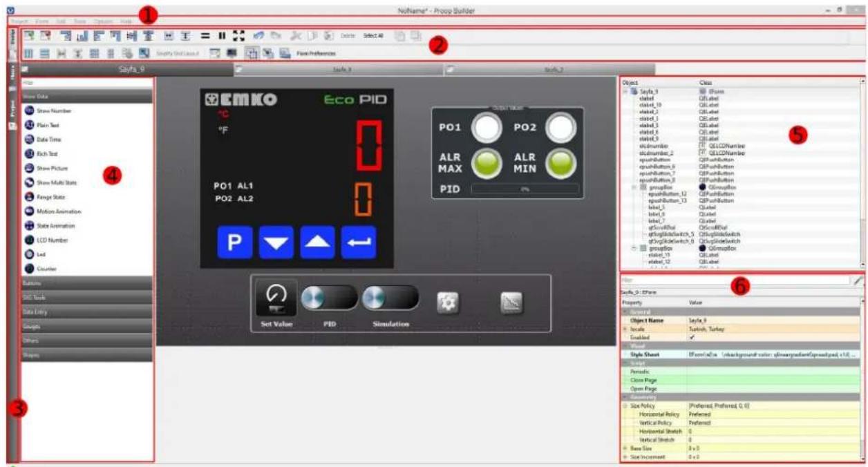868x467 pixels.
Task: Click the Style Sheet value cell
Action: coord(773,354)
